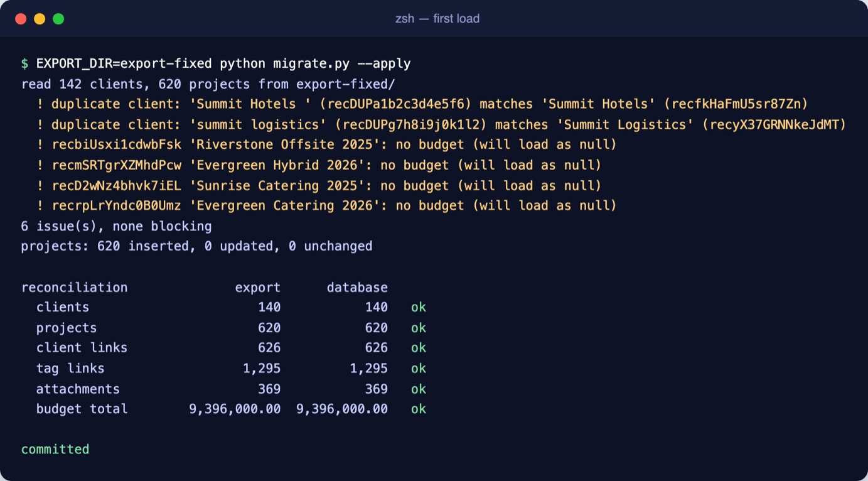Click the 'attachments' row label
The width and height of the screenshot is (868, 481).
[78, 389]
